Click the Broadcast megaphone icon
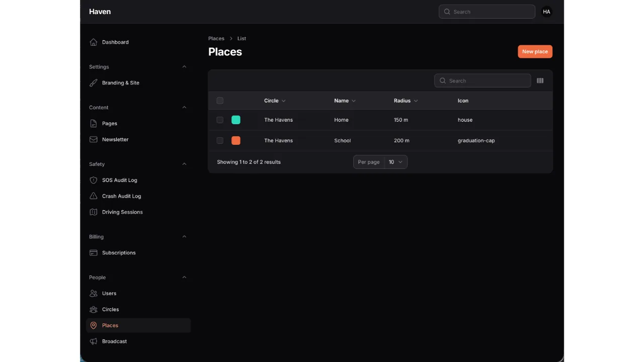The width and height of the screenshot is (644, 362). coord(93,341)
